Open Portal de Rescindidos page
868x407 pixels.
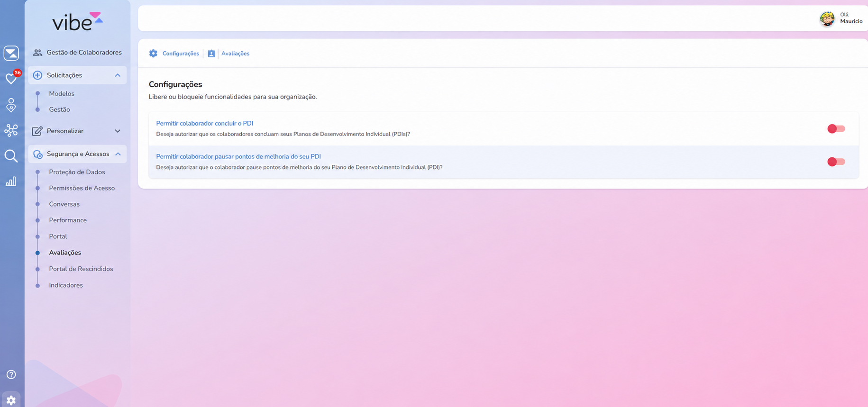pos(81,269)
